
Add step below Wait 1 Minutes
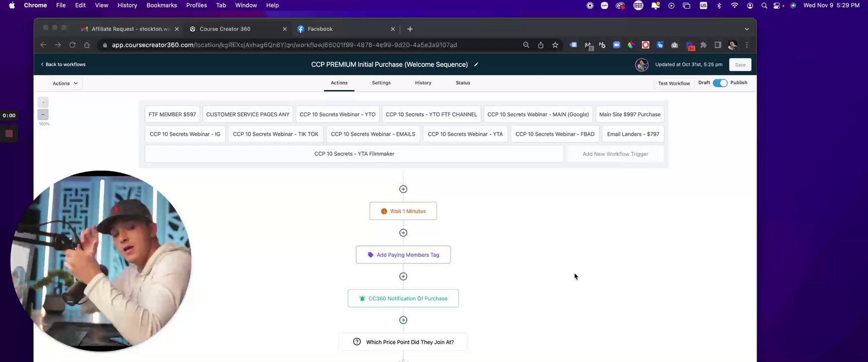pyautogui.click(x=403, y=233)
